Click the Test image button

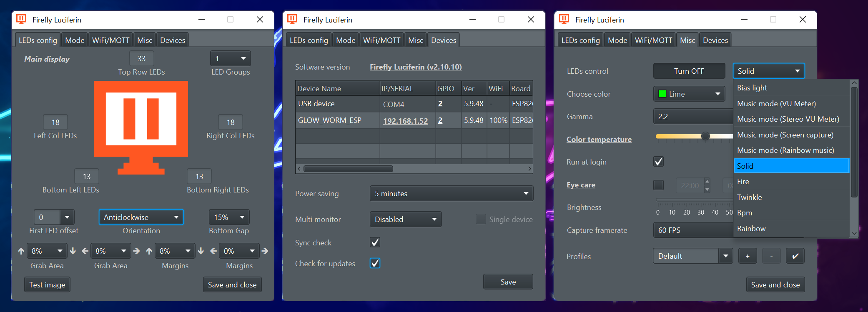tap(47, 285)
